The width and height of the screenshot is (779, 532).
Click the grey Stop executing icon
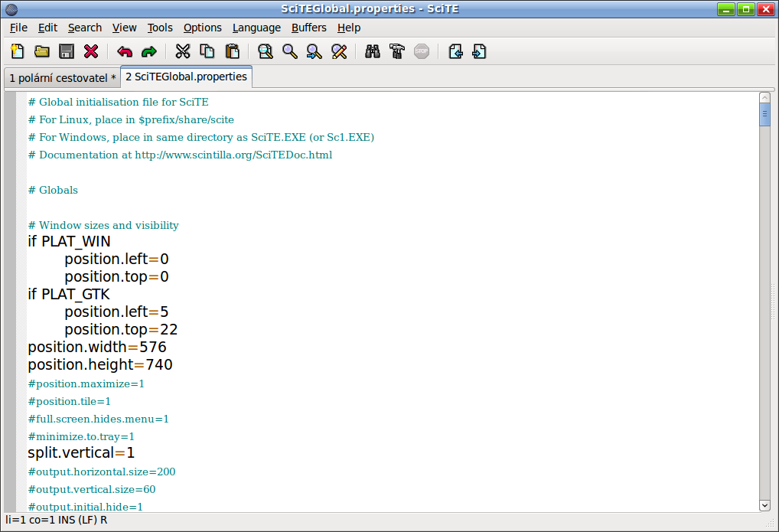[x=422, y=51]
